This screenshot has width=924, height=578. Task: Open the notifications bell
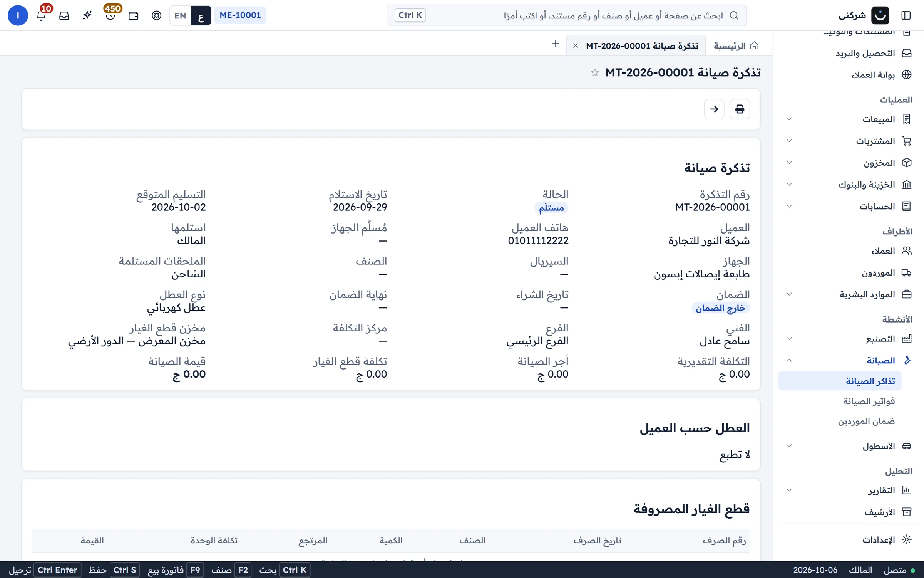(x=41, y=15)
